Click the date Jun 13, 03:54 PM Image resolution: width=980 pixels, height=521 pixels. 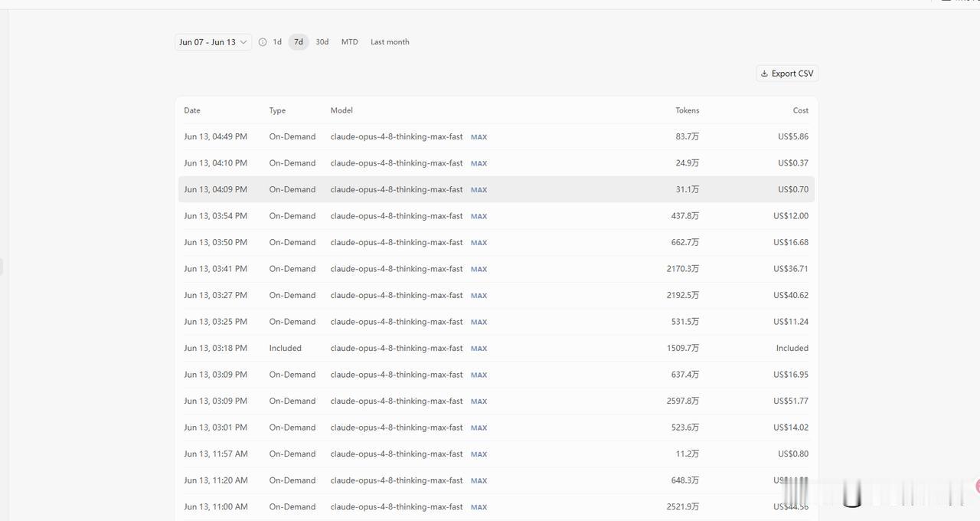tap(215, 216)
